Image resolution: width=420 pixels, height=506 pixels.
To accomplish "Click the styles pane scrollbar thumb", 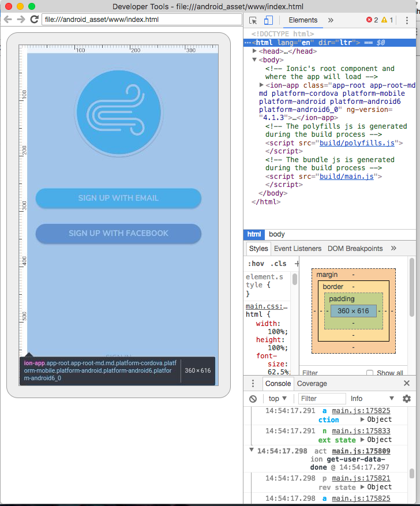I will tap(294, 279).
